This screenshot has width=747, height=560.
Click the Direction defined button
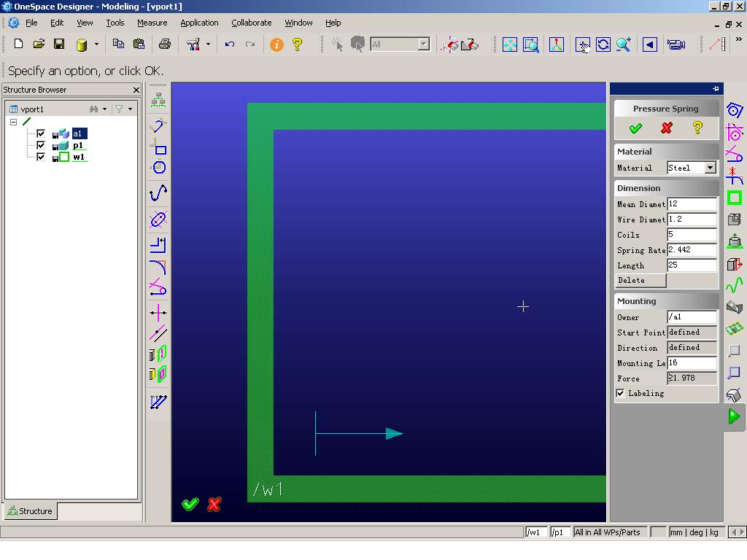[x=692, y=347]
